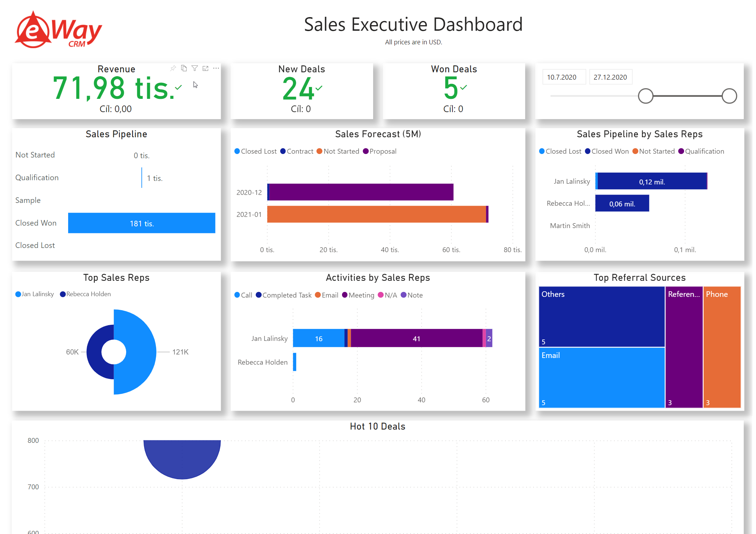Toggle N/A legend in Activities chart
This screenshot has width=756, height=534.
387,295
